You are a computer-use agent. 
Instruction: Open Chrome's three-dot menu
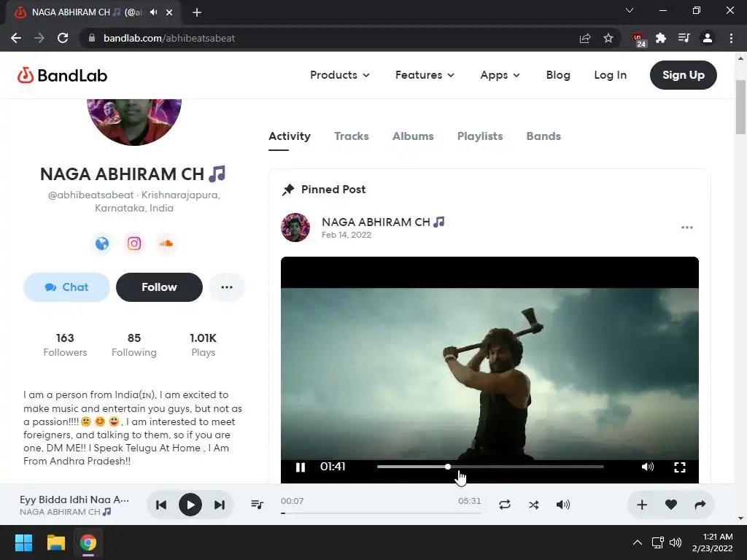pos(731,38)
